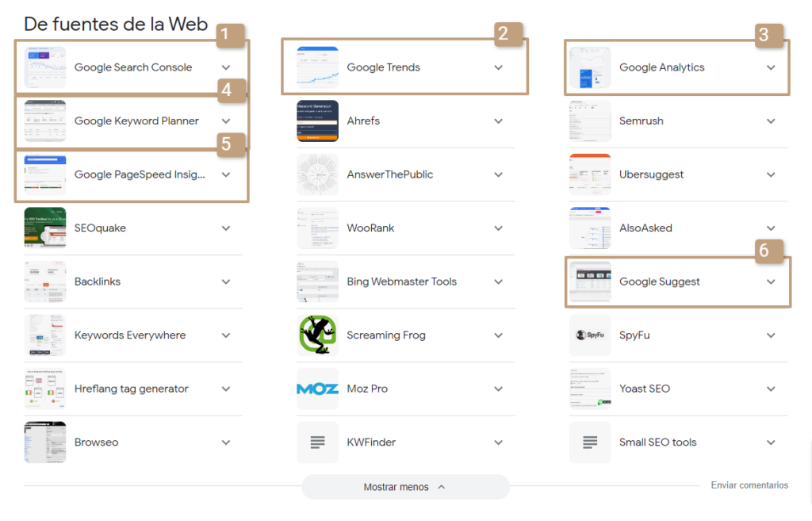
Task: Expand the Google Search Console entry chevron
Action: pos(226,67)
